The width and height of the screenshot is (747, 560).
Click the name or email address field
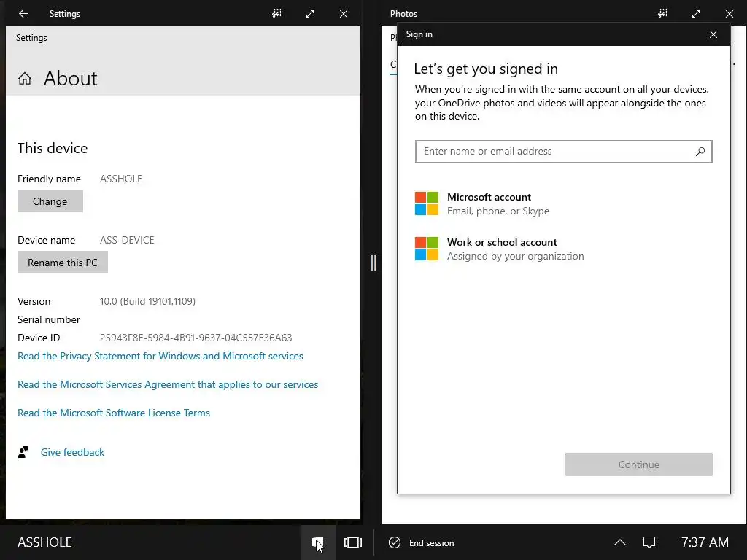(x=564, y=152)
